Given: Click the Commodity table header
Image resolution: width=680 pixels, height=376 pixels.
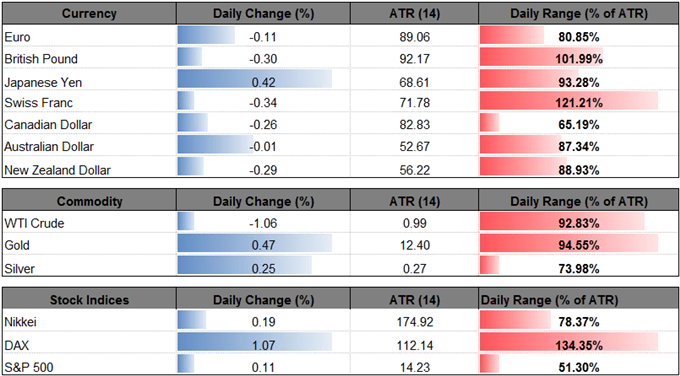Looking at the screenshot, I should coord(89,201).
